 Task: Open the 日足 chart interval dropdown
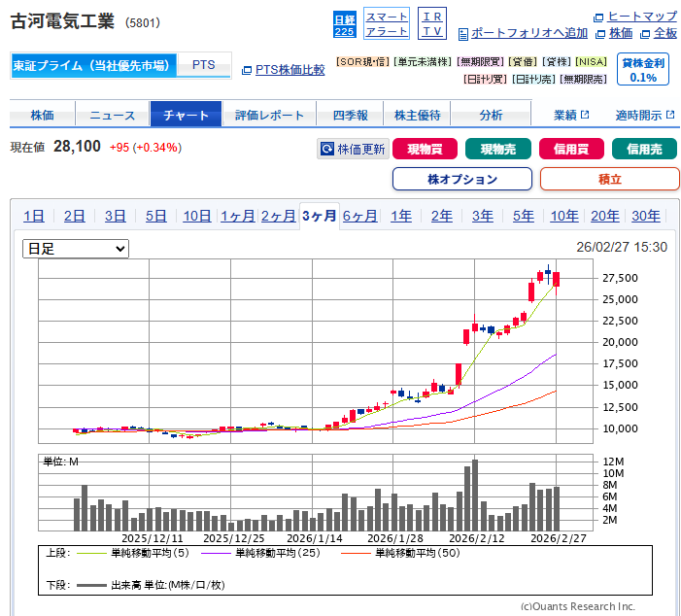(x=76, y=249)
